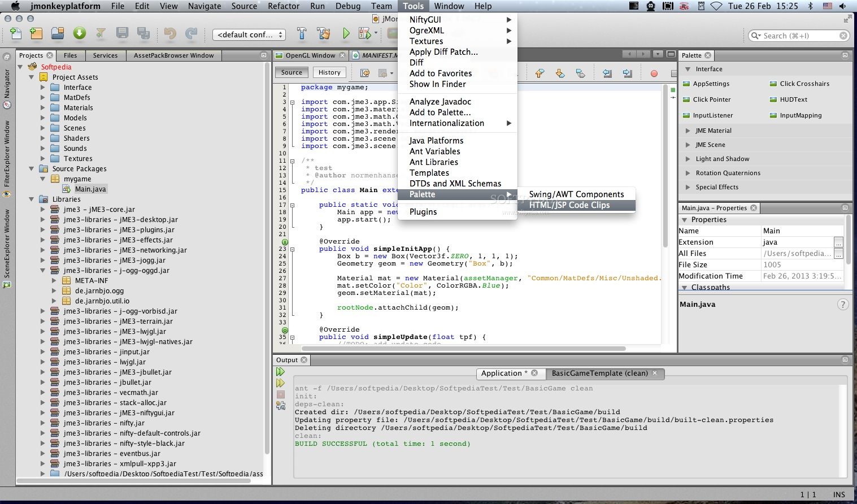Click the Open Project folder icon

[x=58, y=34]
